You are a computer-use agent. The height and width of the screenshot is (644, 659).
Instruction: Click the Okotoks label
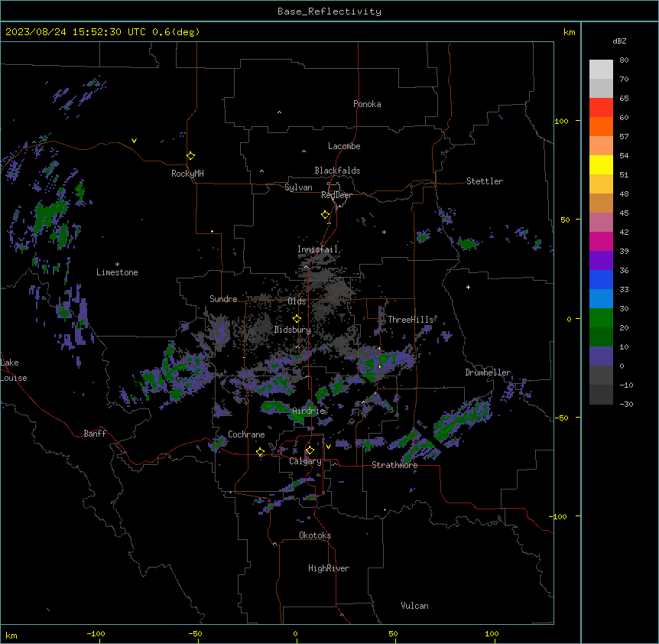[x=315, y=535]
